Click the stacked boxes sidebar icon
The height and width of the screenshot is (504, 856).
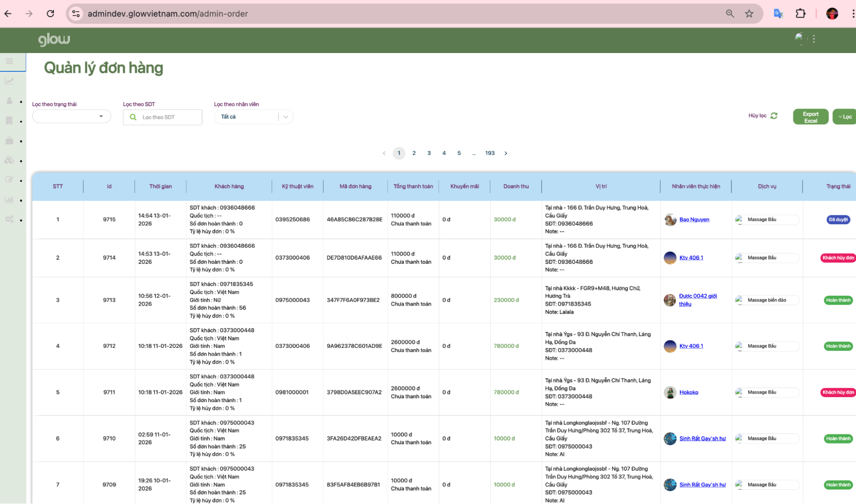coord(9,160)
